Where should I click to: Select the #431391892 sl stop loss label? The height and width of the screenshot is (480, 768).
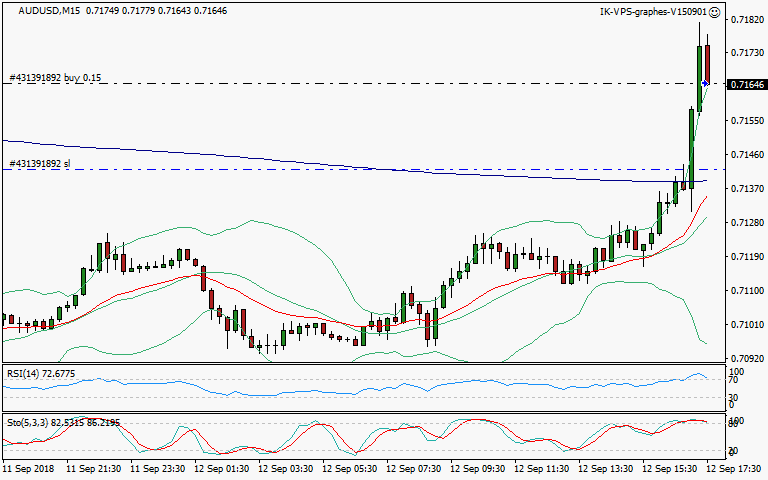pos(40,163)
